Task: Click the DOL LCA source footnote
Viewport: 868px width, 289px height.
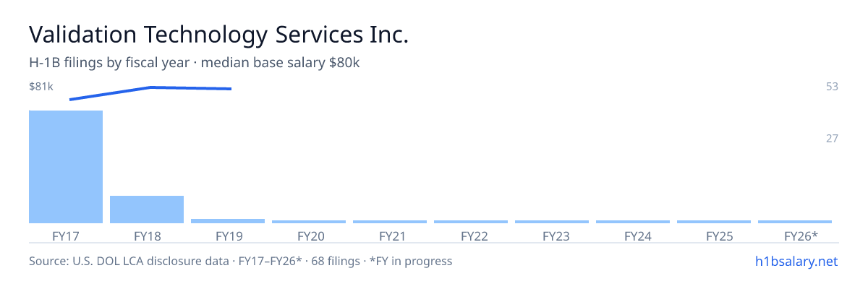Action: pyautogui.click(x=240, y=261)
